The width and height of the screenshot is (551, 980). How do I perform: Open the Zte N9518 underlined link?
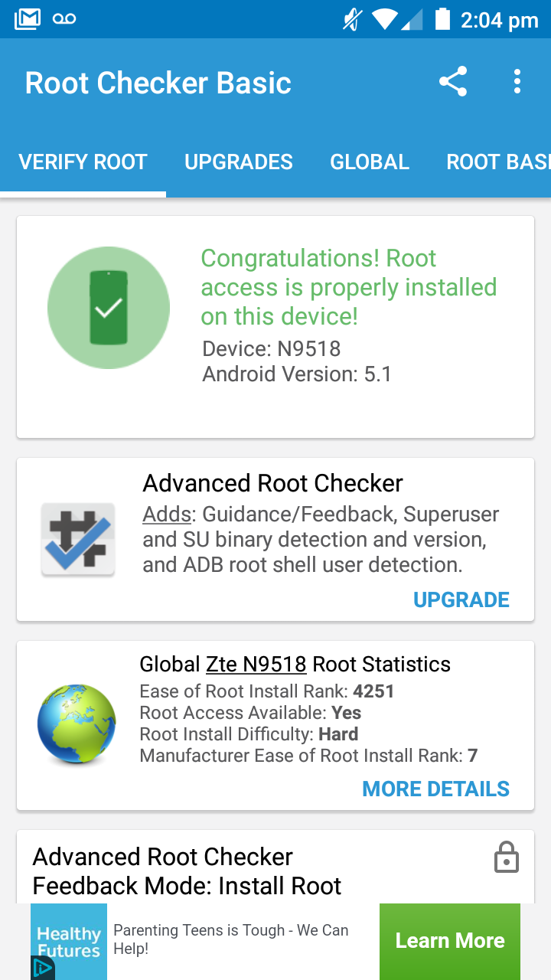click(256, 664)
